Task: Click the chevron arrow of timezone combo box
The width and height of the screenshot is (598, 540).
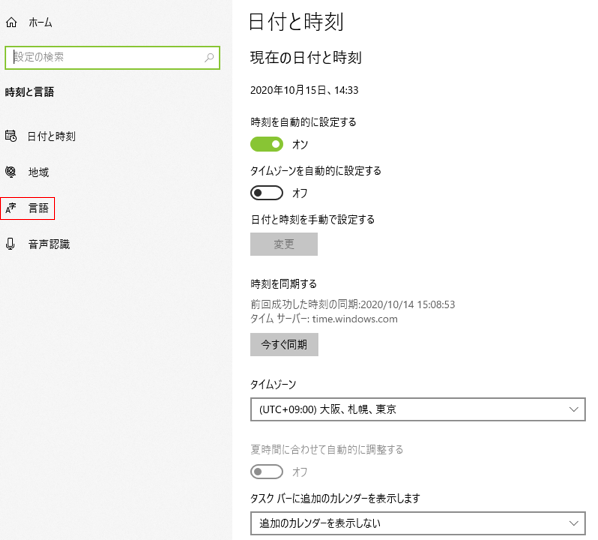Action: 574,409
